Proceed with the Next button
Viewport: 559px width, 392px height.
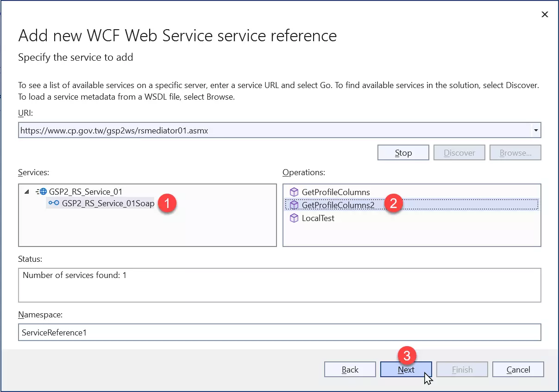coord(406,369)
